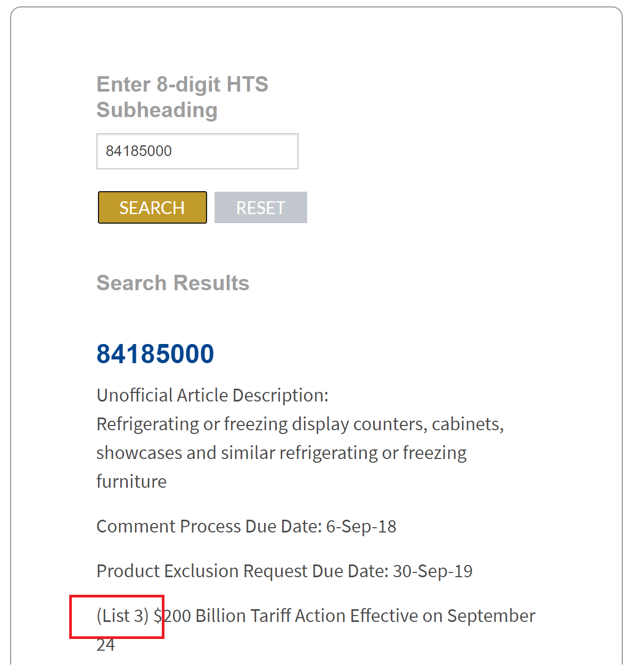
Task: Click the 30-Sep-19 date value
Action: tap(433, 571)
